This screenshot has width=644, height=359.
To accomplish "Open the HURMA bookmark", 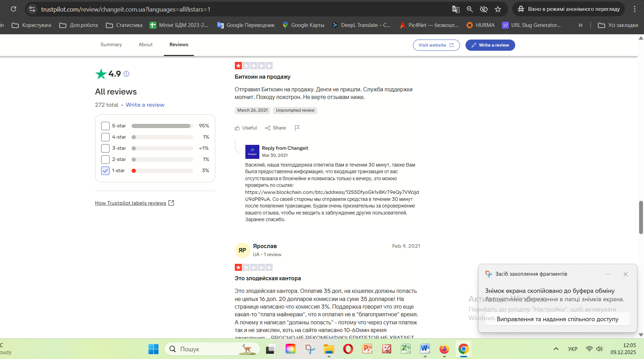I will [x=481, y=25].
